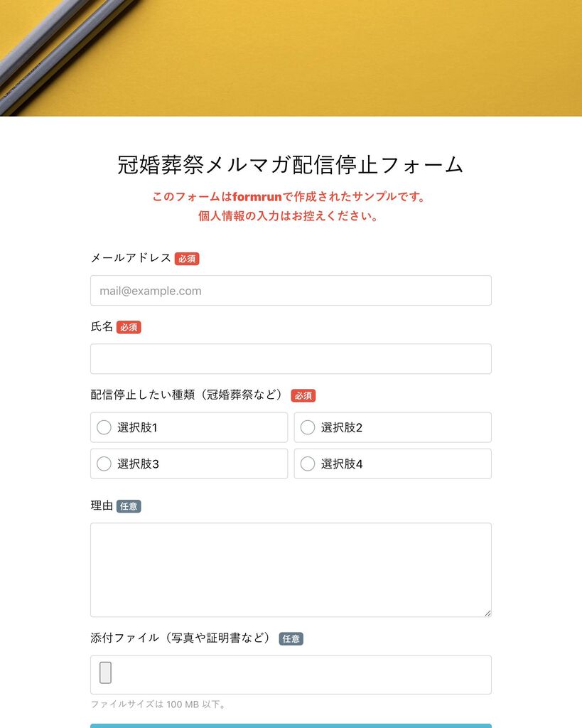582x728 pixels.
Task: Click the メールアドレス field label
Action: pyautogui.click(x=131, y=258)
